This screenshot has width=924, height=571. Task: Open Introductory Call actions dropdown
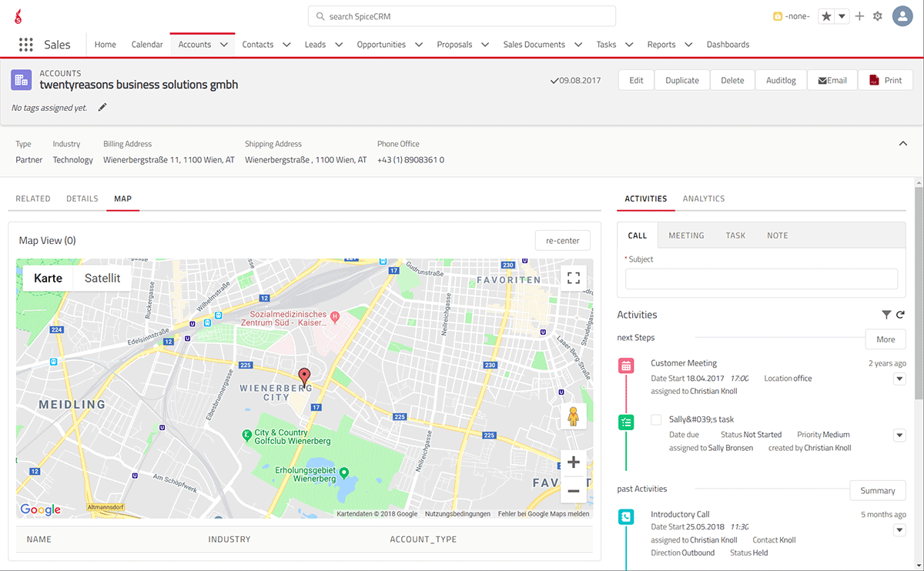point(899,529)
